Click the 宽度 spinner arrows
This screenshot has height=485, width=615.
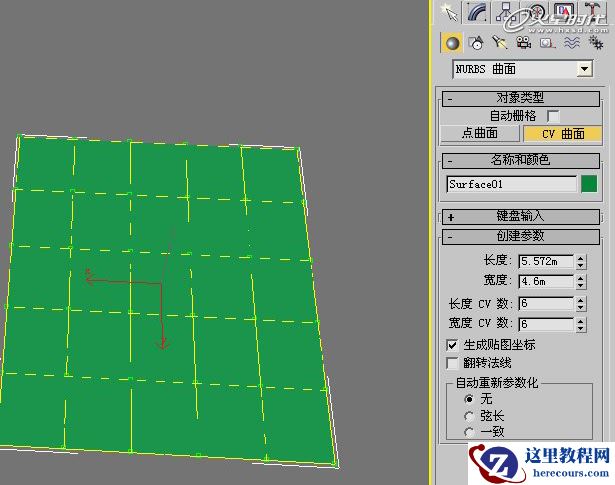coord(581,282)
